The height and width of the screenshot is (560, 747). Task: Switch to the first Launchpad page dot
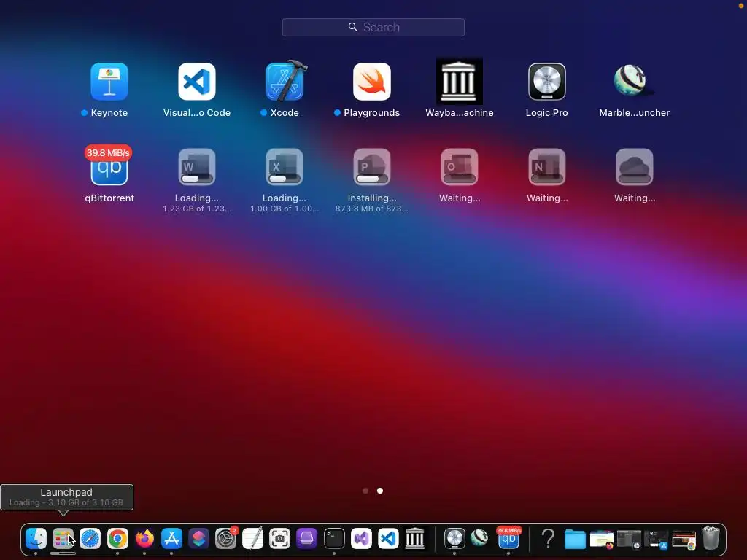(x=365, y=491)
